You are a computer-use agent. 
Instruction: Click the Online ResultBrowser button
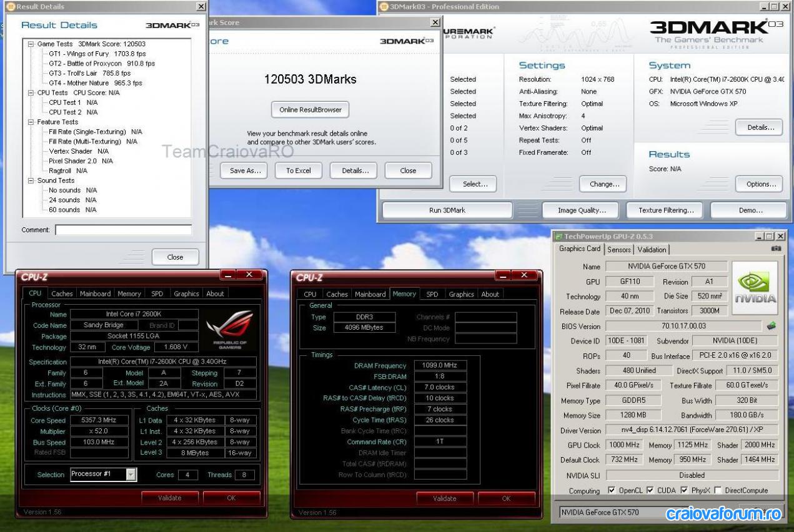click(310, 110)
